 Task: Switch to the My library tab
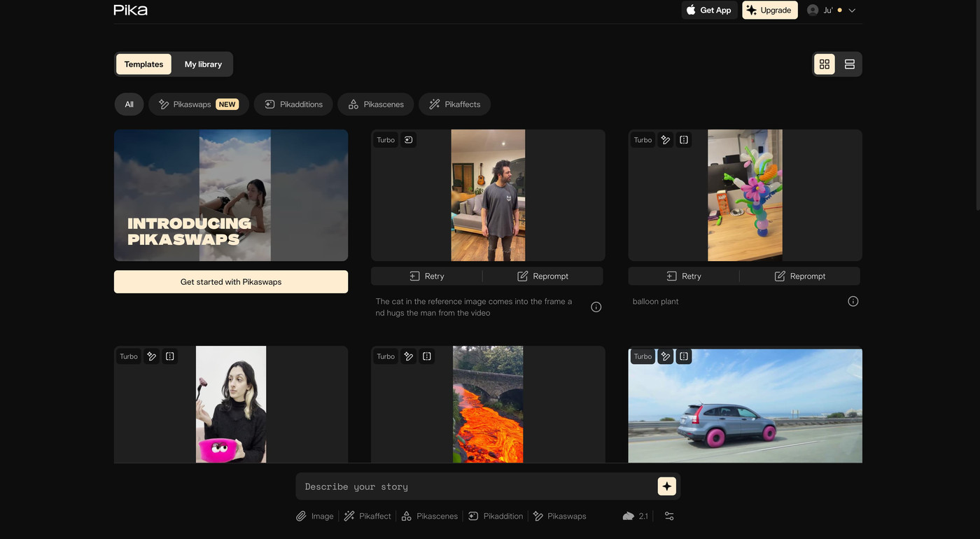coord(203,64)
